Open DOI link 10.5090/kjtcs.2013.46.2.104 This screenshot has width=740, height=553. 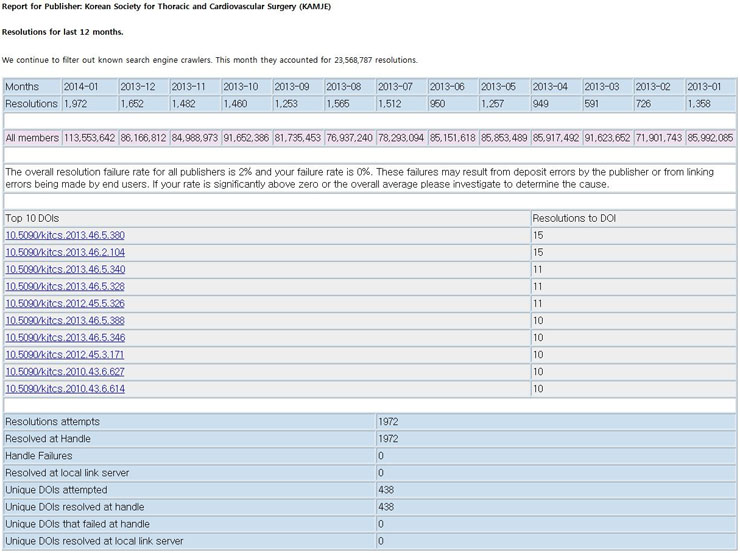(x=65, y=252)
